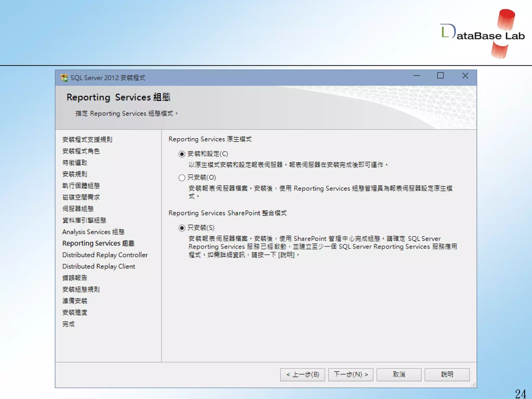
Task: Select SharePoint mode 只安裝(S) radio button
Action: (182, 228)
